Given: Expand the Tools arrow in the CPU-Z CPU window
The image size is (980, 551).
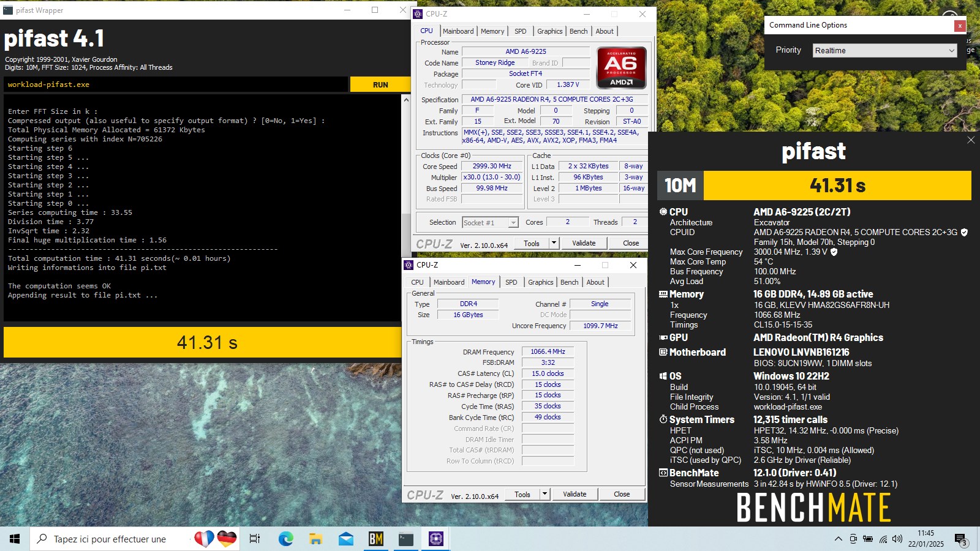Looking at the screenshot, I should tap(554, 243).
